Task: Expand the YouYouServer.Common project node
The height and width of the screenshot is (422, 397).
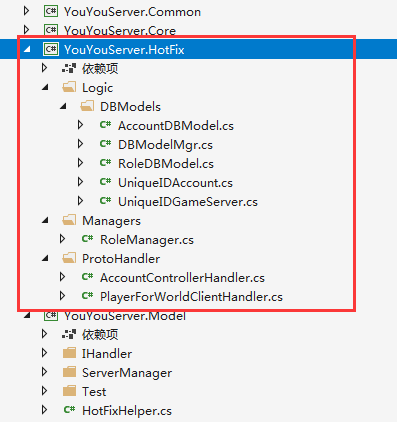Action: pyautogui.click(x=26, y=11)
